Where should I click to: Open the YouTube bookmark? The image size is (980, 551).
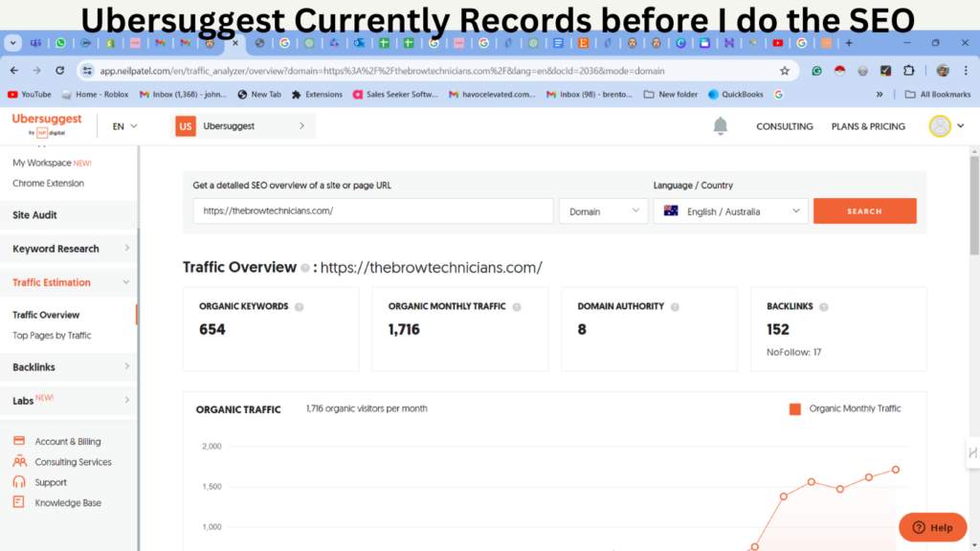(x=30, y=95)
